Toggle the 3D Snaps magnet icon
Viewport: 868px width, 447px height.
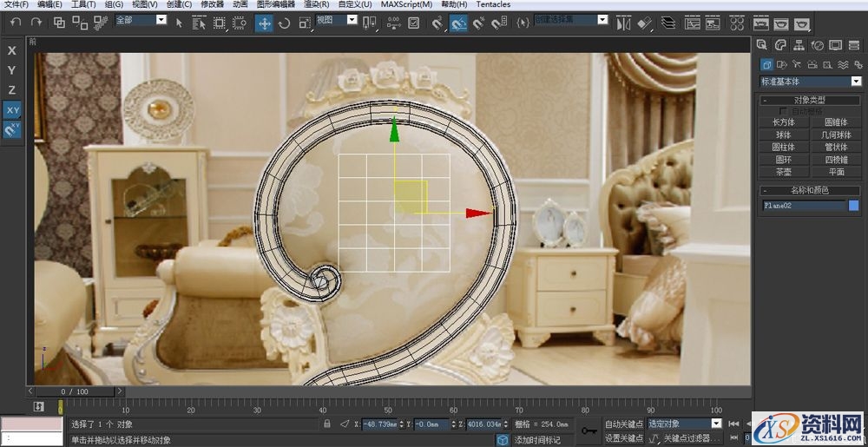[x=437, y=23]
